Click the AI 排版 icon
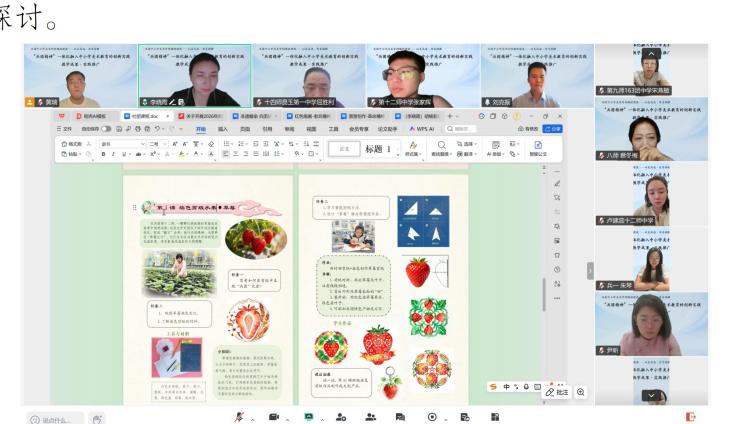Screen dimensions: 754x424 click(x=495, y=148)
